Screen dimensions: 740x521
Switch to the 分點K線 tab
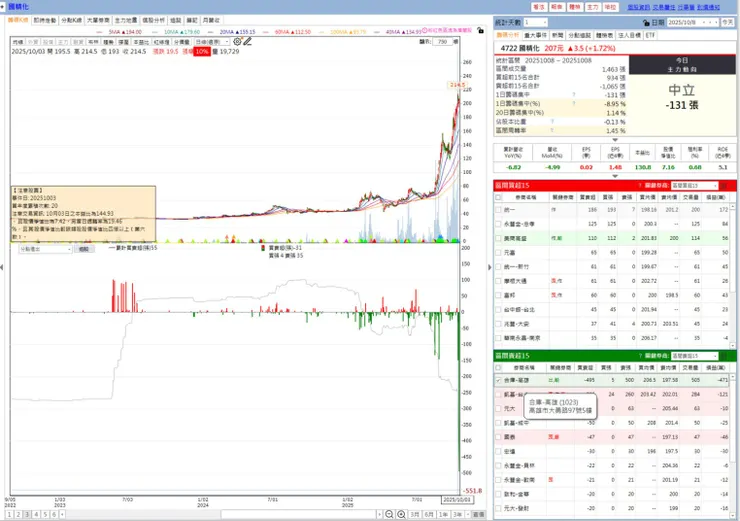[x=71, y=20]
